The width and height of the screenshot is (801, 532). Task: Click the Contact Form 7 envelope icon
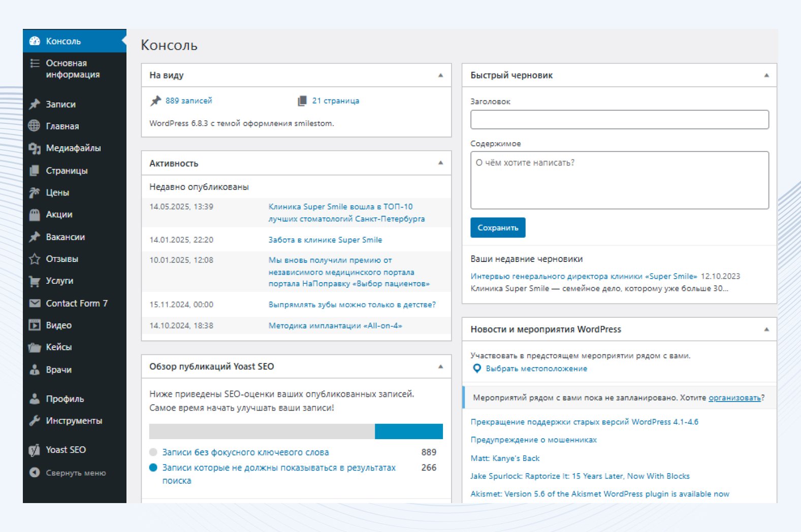pos(35,304)
